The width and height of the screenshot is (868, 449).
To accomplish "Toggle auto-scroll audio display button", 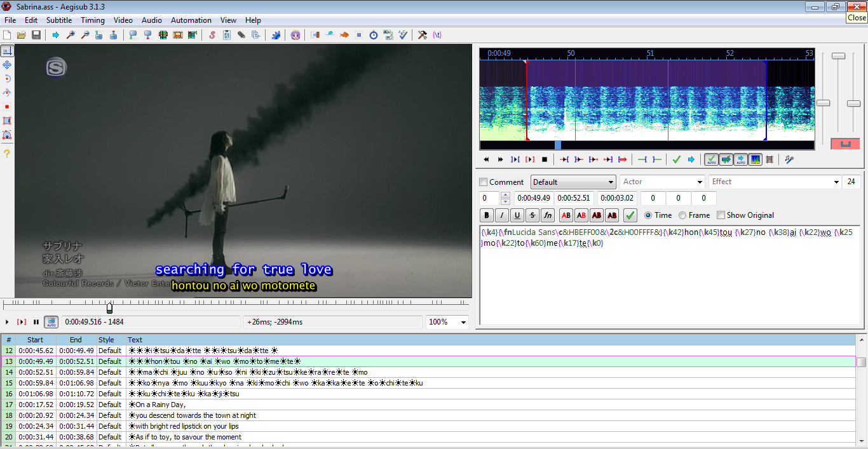I will 740,159.
